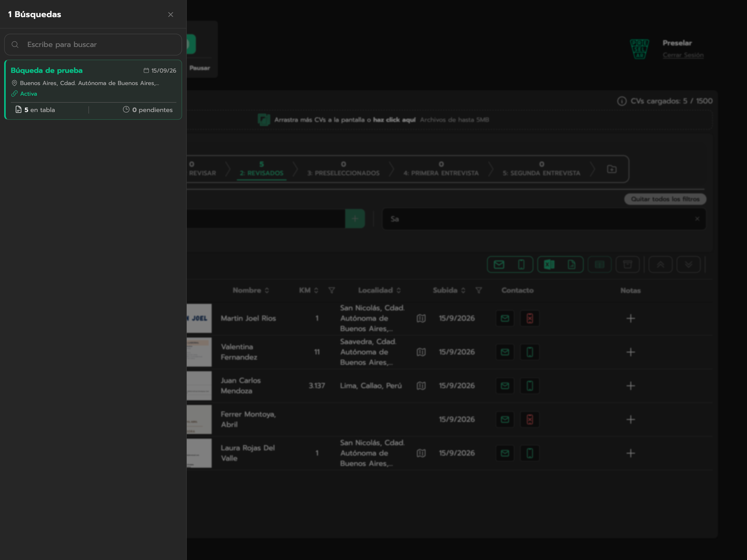Click the Preselar logo
This screenshot has width=747, height=560.
tap(639, 49)
